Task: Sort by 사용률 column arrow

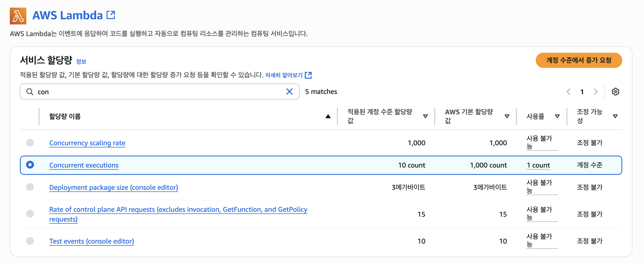Action: (x=557, y=116)
